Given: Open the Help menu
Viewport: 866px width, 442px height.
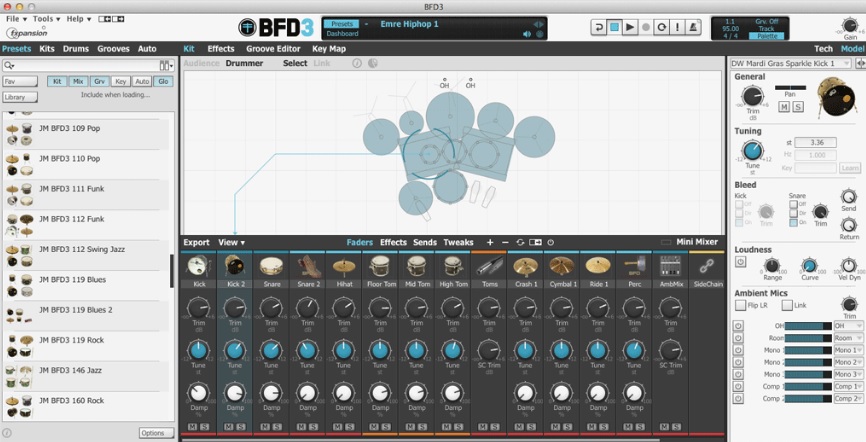Looking at the screenshot, I should point(79,19).
